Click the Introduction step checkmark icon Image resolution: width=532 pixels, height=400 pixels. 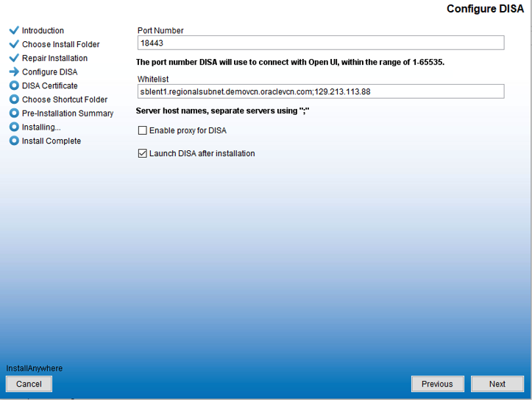[14, 30]
